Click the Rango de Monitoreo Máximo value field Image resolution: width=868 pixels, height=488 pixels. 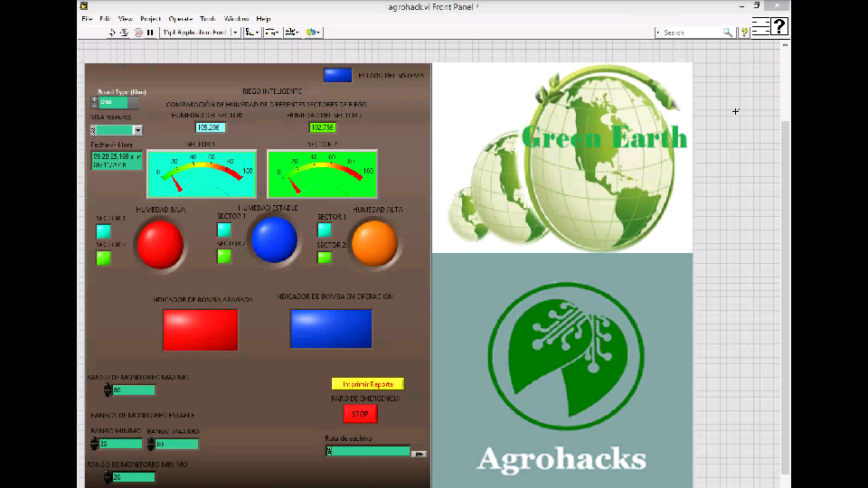point(134,390)
